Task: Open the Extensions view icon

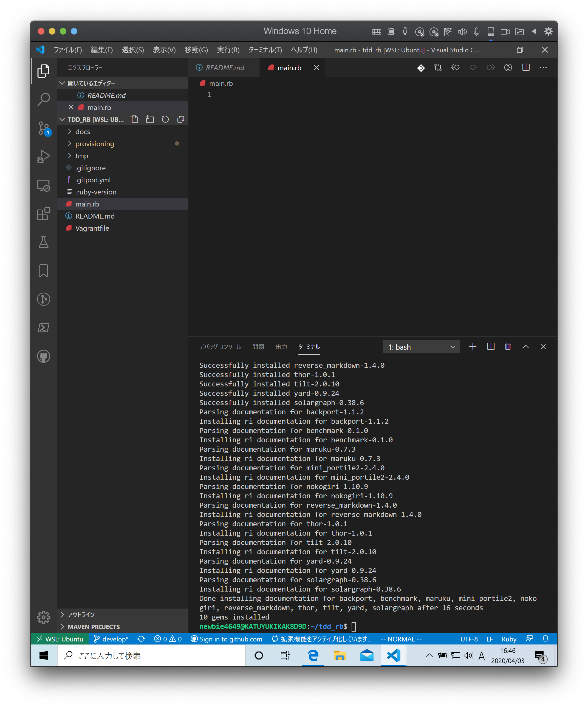Action: tap(43, 214)
